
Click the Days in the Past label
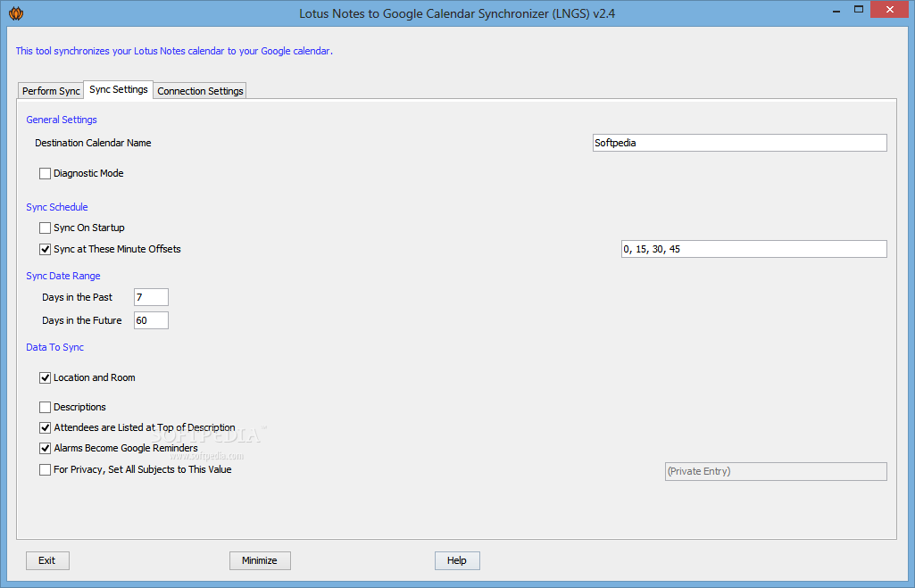[77, 297]
